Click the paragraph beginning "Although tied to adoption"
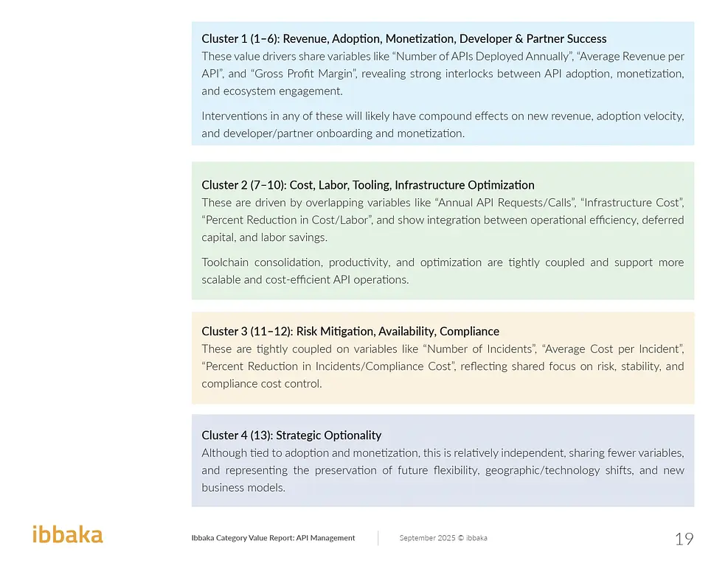The image size is (728, 566). [x=443, y=470]
